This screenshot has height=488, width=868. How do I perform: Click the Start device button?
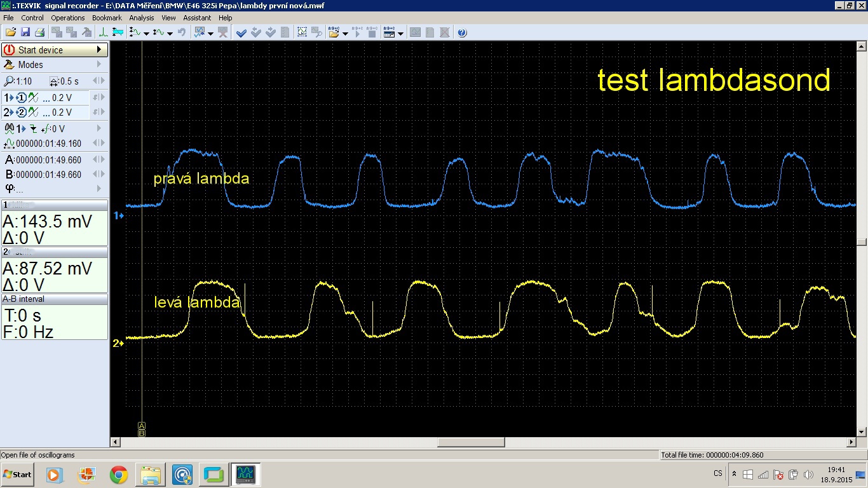click(x=55, y=50)
